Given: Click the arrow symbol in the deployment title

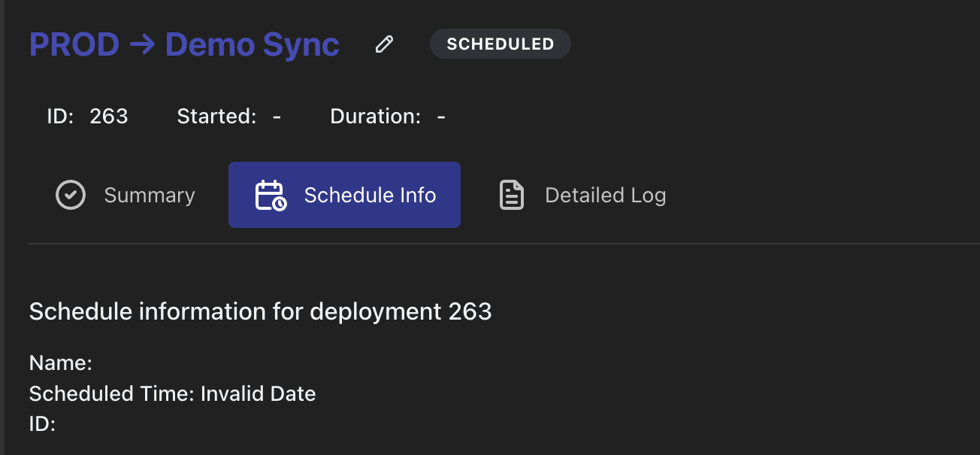Looking at the screenshot, I should (142, 45).
